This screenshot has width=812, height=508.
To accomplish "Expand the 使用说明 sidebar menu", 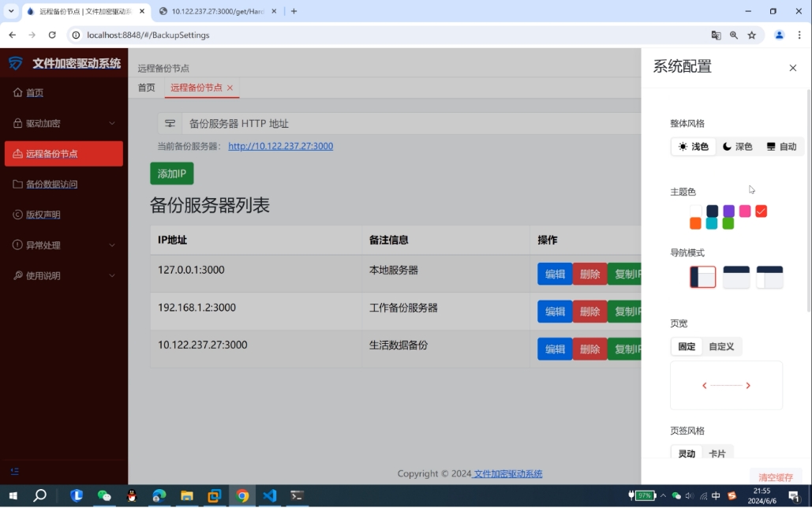I will [x=64, y=275].
